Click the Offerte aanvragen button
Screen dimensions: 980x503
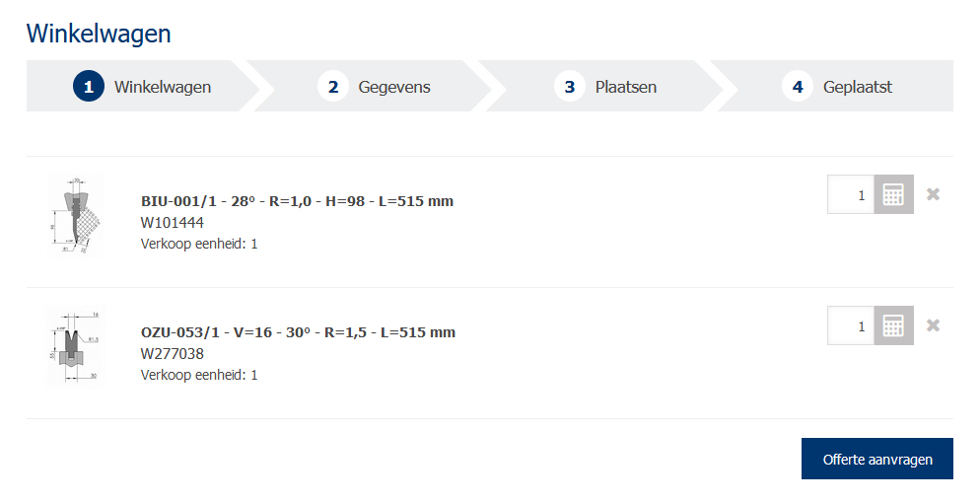[876, 459]
